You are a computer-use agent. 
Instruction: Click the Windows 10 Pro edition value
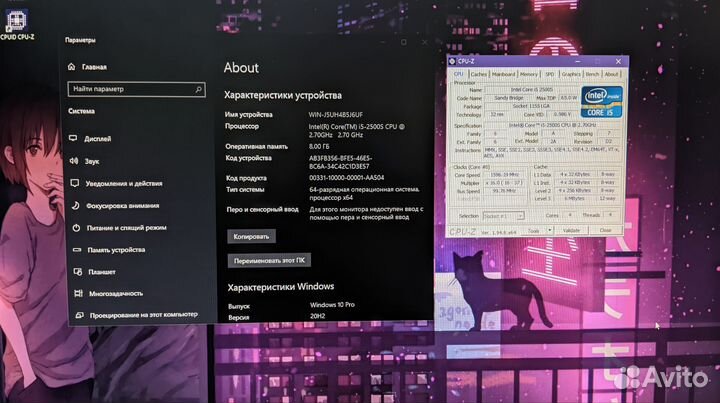click(332, 305)
